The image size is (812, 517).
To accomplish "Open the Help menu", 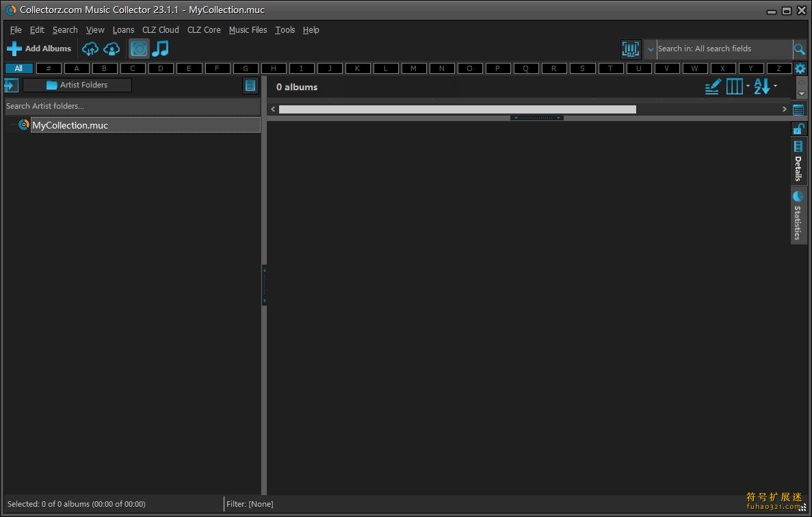I will pyautogui.click(x=311, y=30).
